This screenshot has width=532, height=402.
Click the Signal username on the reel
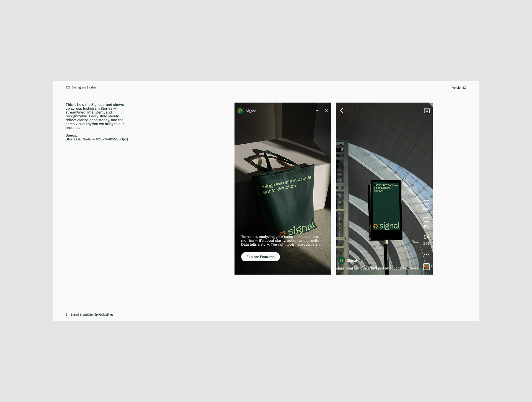(x=352, y=260)
